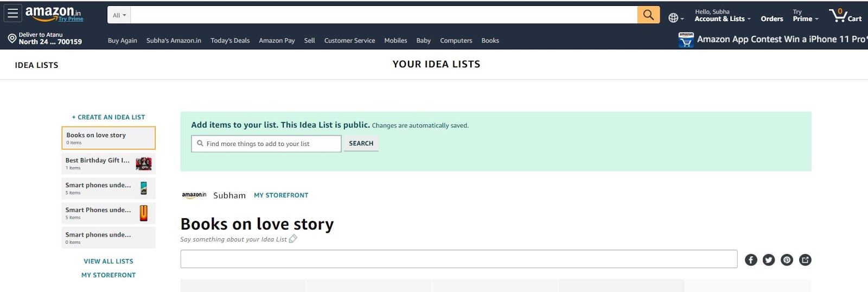The image size is (868, 292).
Task: Expand the All search category dropdown
Action: pos(119,15)
